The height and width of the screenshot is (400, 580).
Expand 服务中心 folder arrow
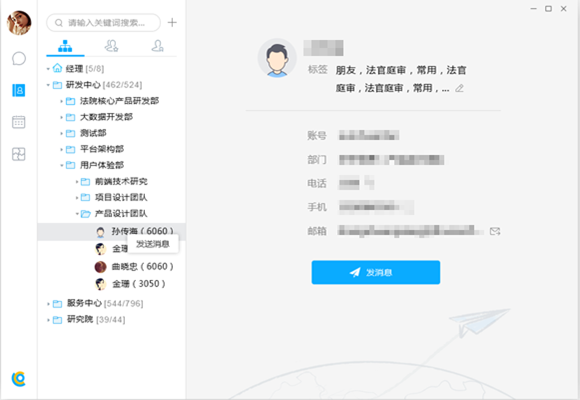(48, 304)
